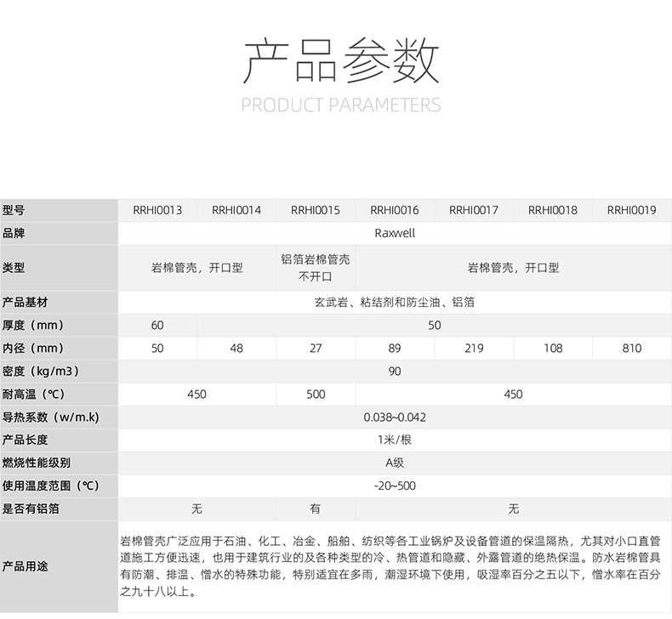Click the Raxwell brand value

point(395,232)
